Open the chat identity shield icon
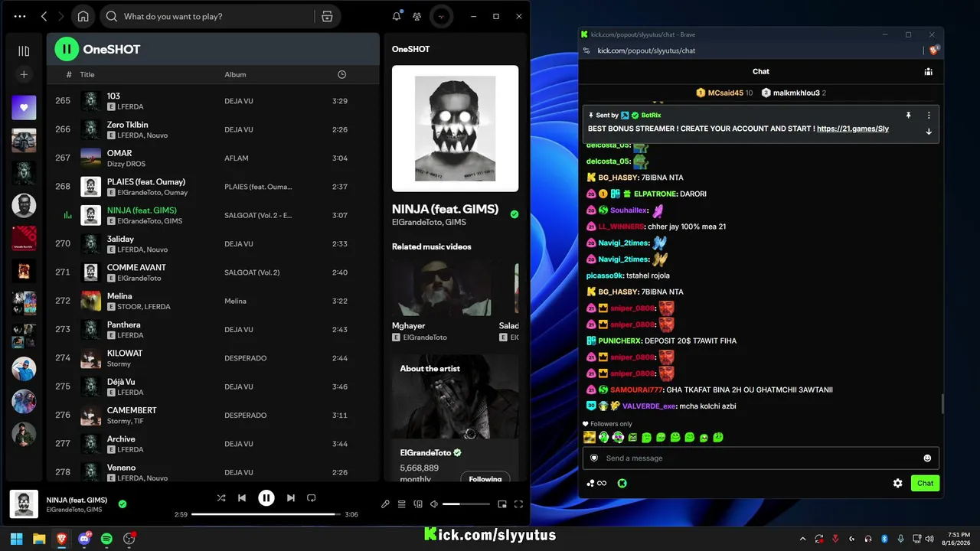The height and width of the screenshot is (551, 980). tap(593, 458)
